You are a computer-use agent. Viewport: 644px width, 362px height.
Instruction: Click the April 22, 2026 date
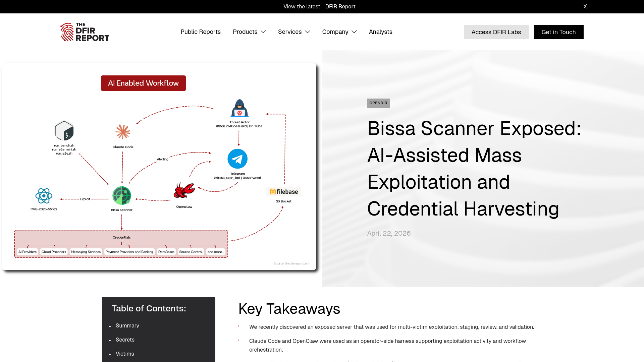click(389, 233)
